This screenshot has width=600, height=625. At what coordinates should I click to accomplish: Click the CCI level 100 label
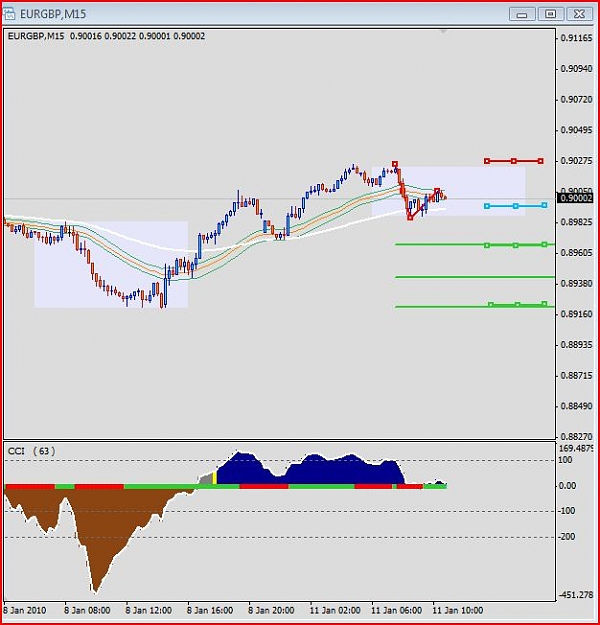tap(565, 460)
